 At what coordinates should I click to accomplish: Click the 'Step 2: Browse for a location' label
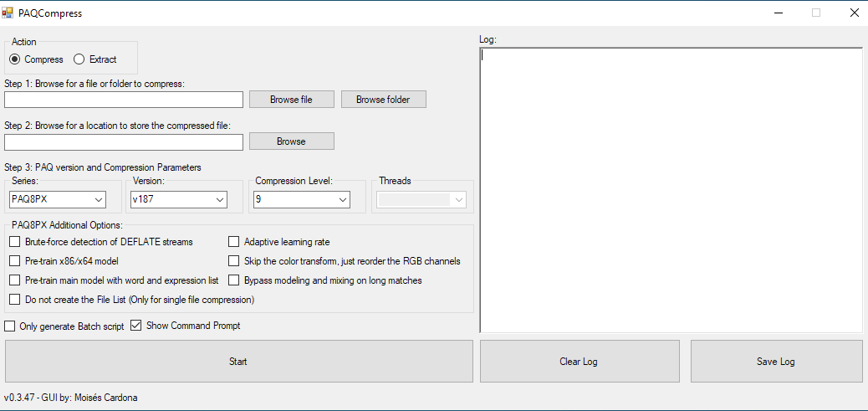coord(117,126)
